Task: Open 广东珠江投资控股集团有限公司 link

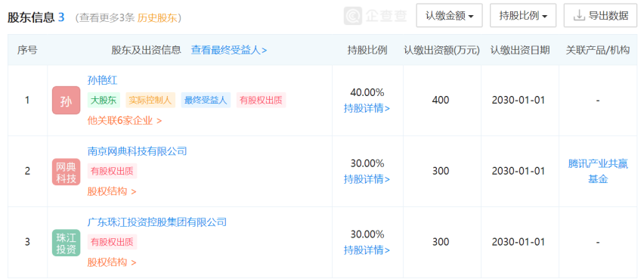Action: tap(157, 222)
